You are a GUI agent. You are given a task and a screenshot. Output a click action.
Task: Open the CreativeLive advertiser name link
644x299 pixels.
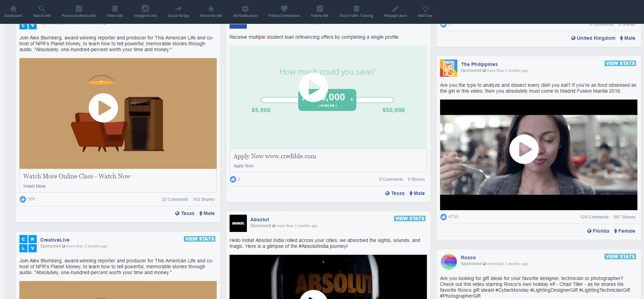click(x=55, y=240)
